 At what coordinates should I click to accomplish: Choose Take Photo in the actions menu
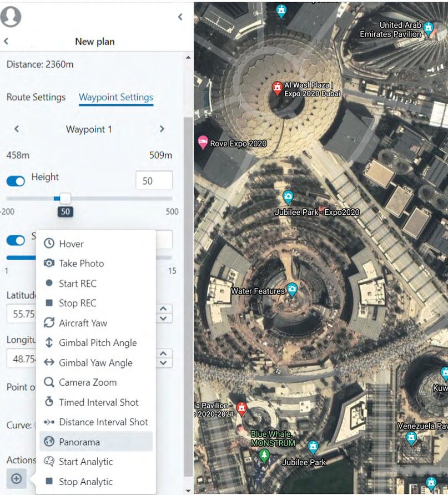[81, 263]
